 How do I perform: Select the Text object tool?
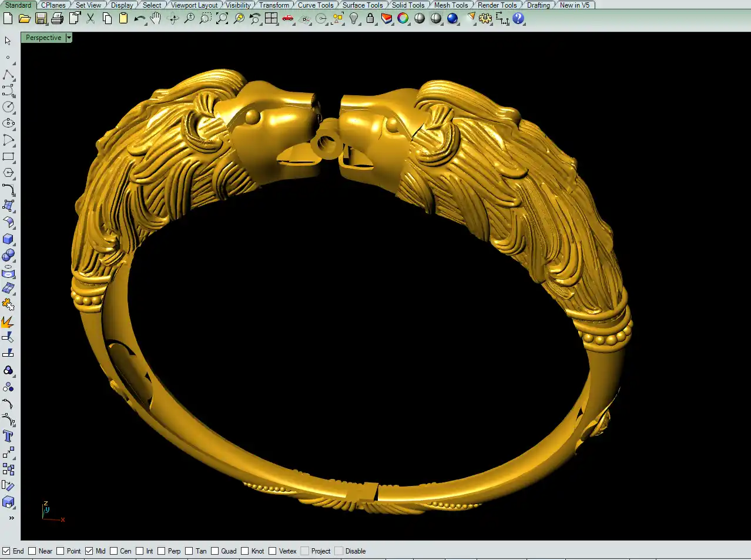(x=8, y=436)
